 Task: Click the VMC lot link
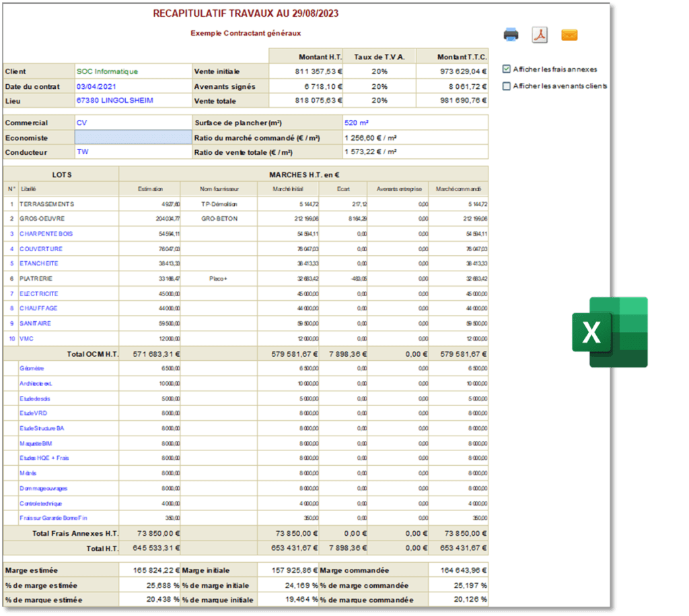point(26,339)
